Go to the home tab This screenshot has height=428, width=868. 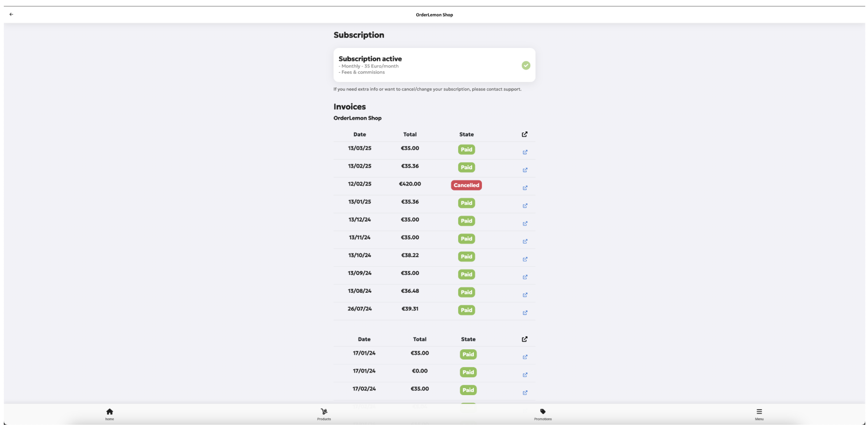pos(109,413)
